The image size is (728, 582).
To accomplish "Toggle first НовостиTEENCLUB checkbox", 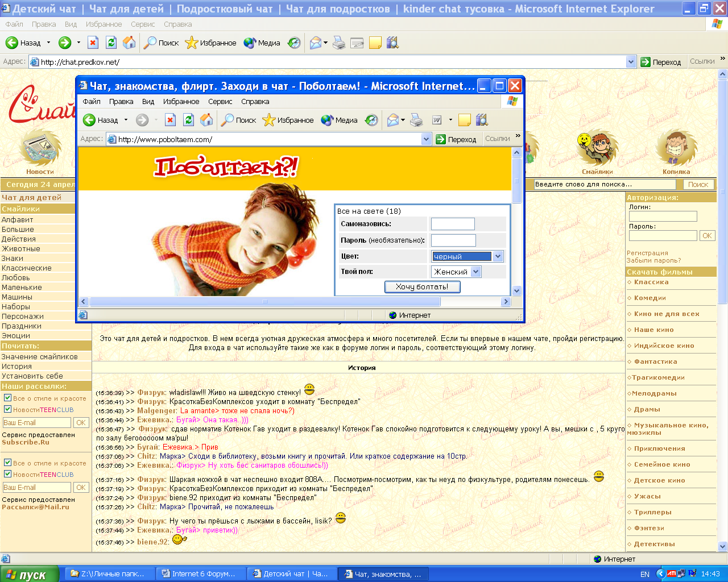I will click(7, 409).
